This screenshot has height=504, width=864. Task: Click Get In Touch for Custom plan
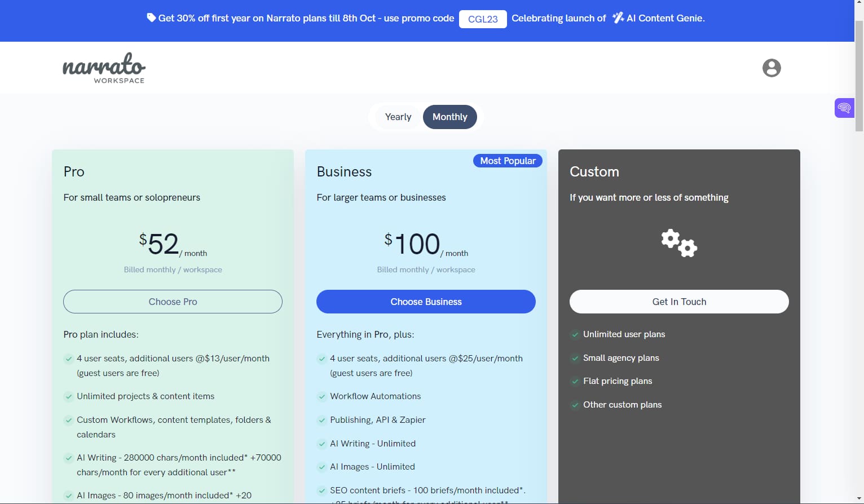(x=679, y=302)
